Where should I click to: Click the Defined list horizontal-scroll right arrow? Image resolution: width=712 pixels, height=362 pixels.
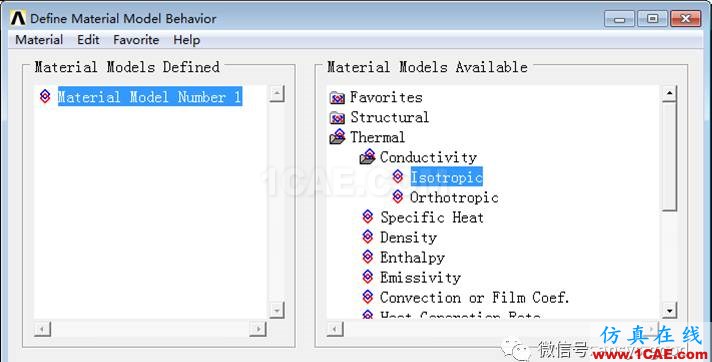click(258, 329)
